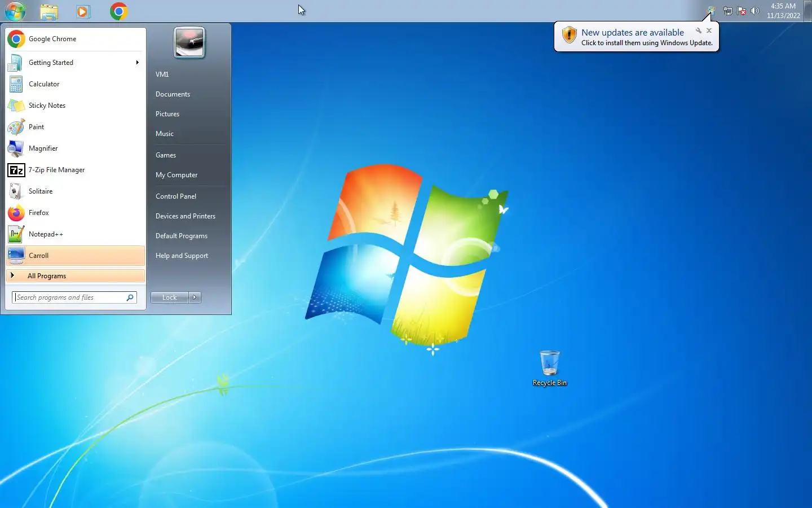Open Music library
The image size is (812, 508).
[x=189, y=134]
